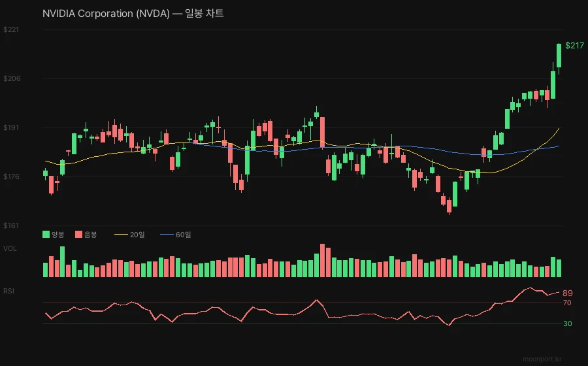Click the 양봉 legend text
The width and height of the screenshot is (588, 366).
tap(58, 235)
